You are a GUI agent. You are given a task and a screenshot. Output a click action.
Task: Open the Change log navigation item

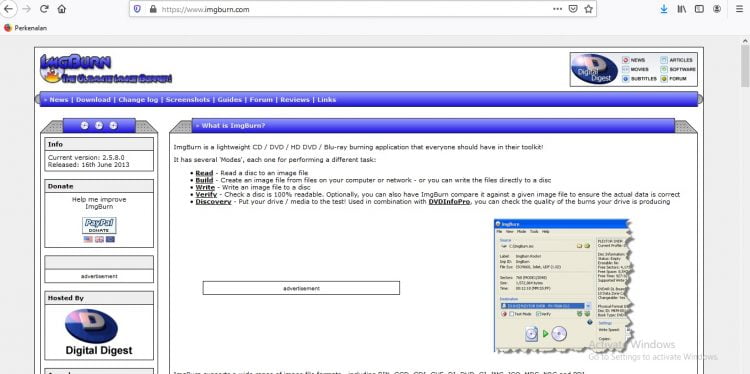tap(138, 99)
